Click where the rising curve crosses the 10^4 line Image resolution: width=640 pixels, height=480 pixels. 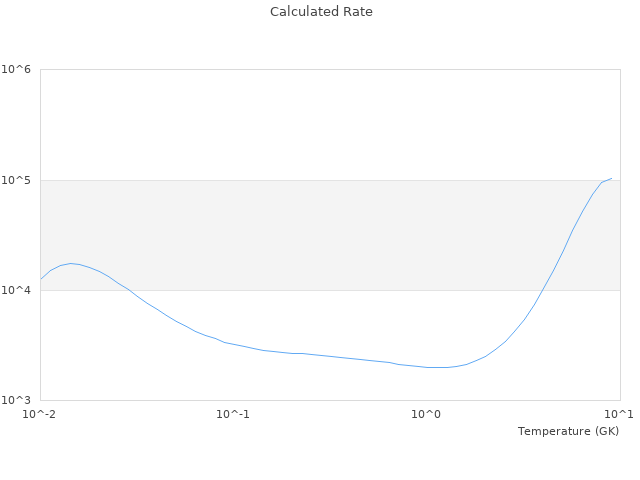pos(540,290)
